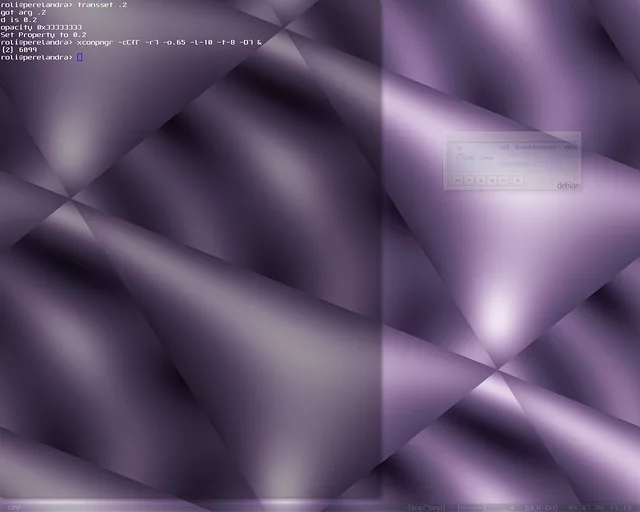Skip to the next track in the player

tap(505, 180)
